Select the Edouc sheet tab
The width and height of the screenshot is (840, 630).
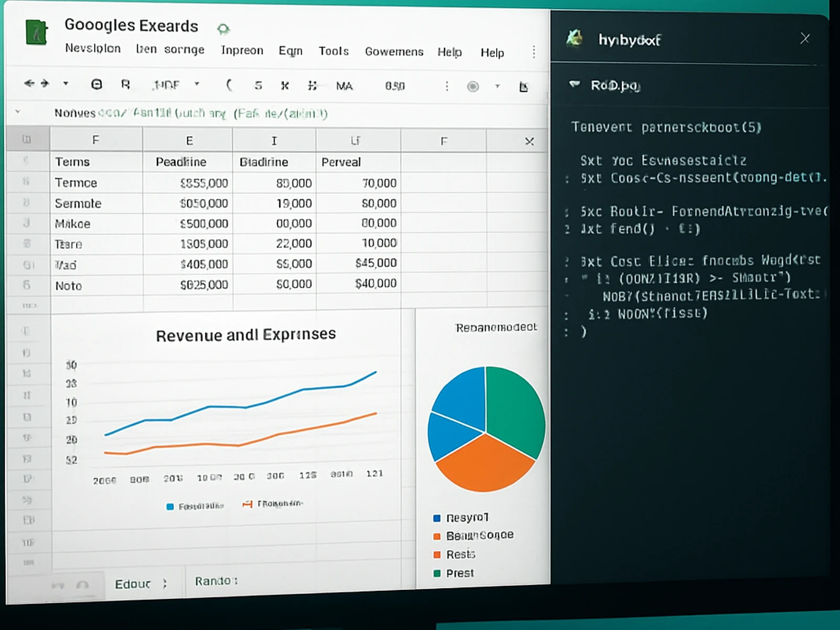pos(133,583)
